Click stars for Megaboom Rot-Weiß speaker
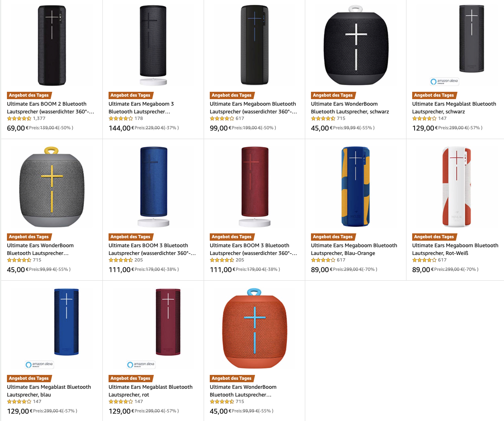The height and width of the screenshot is (421, 504). pos(424,260)
